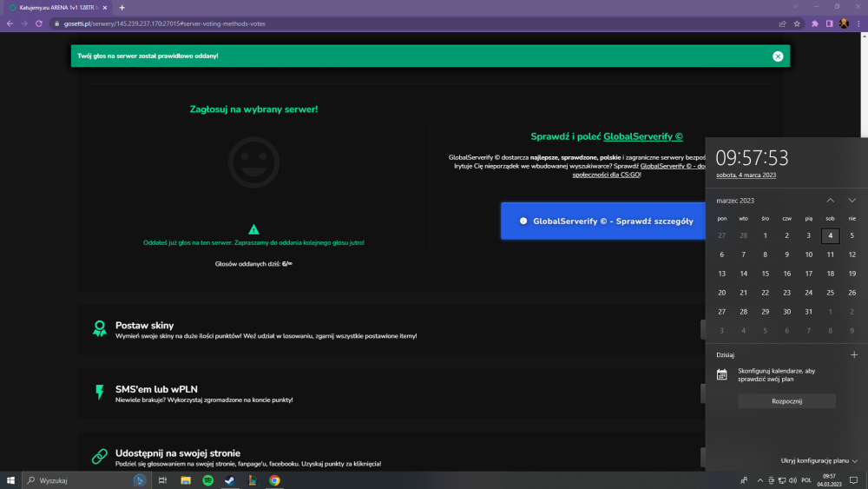Click the Rozpocznij button

pos(786,401)
